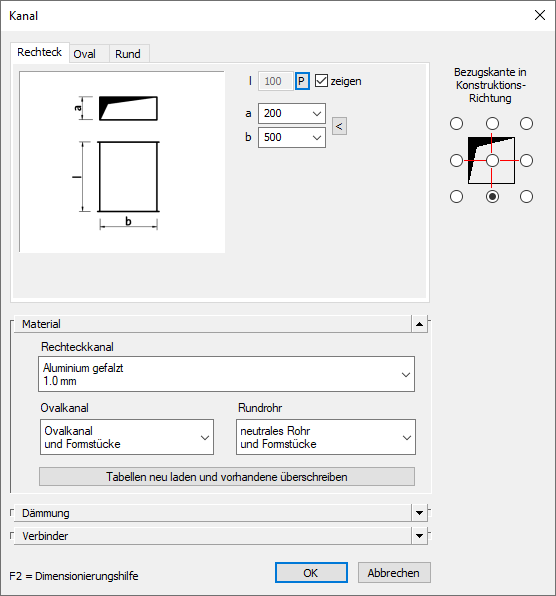Open the dimension a dropdown
The height and width of the screenshot is (596, 556).
point(291,113)
